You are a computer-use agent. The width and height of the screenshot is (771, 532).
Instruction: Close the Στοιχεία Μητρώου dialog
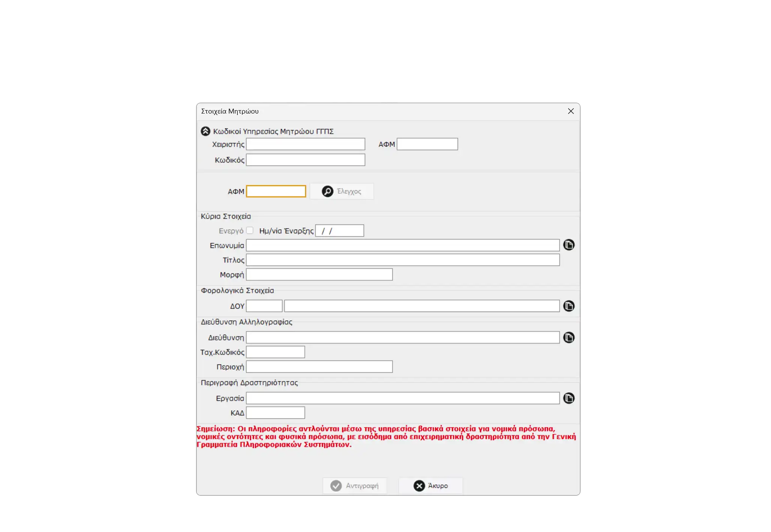pyautogui.click(x=571, y=111)
